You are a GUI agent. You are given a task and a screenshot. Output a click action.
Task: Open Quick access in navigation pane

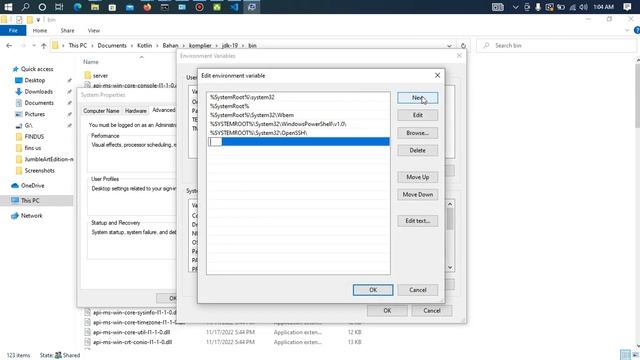(x=37, y=69)
